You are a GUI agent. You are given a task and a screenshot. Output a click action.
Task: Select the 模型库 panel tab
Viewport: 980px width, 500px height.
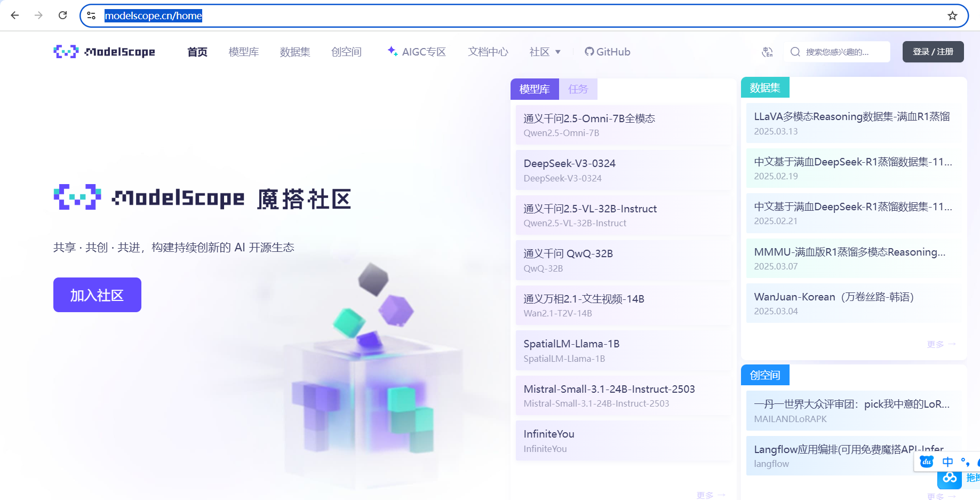tap(535, 89)
